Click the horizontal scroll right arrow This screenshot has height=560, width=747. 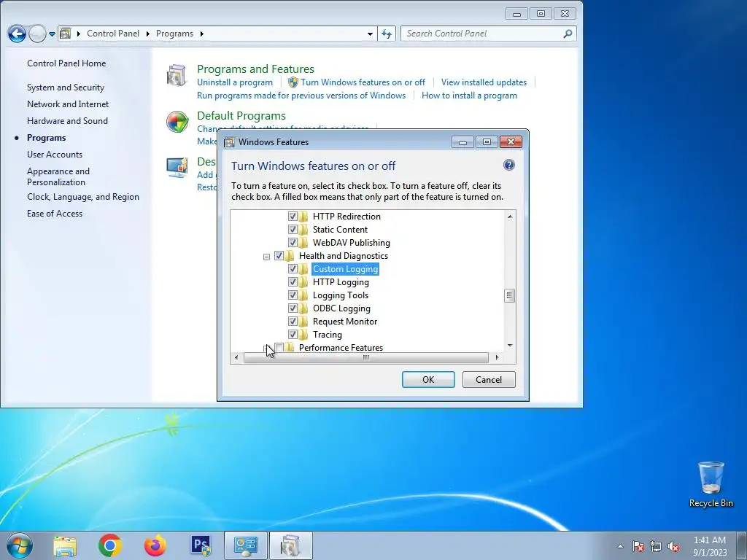pyautogui.click(x=497, y=357)
